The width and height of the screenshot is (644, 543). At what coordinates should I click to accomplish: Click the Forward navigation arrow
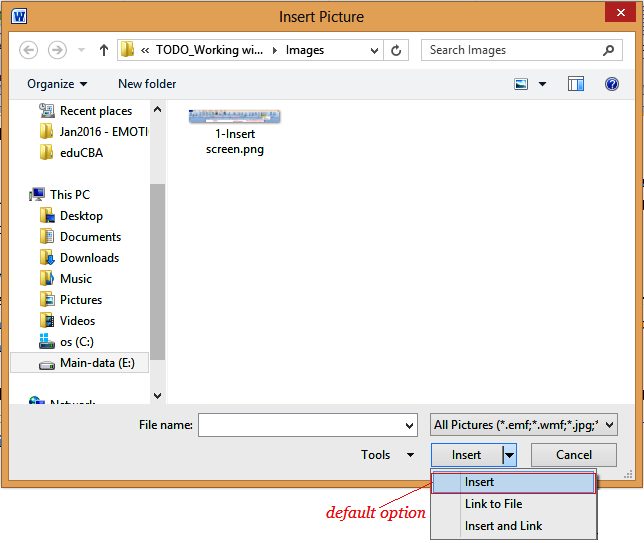click(x=57, y=50)
